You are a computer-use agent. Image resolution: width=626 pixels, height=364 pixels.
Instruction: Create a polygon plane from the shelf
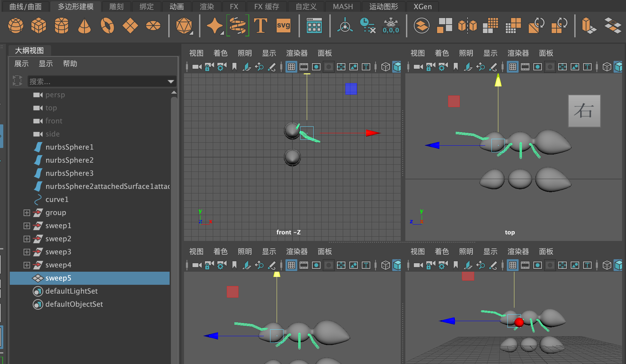click(x=130, y=26)
